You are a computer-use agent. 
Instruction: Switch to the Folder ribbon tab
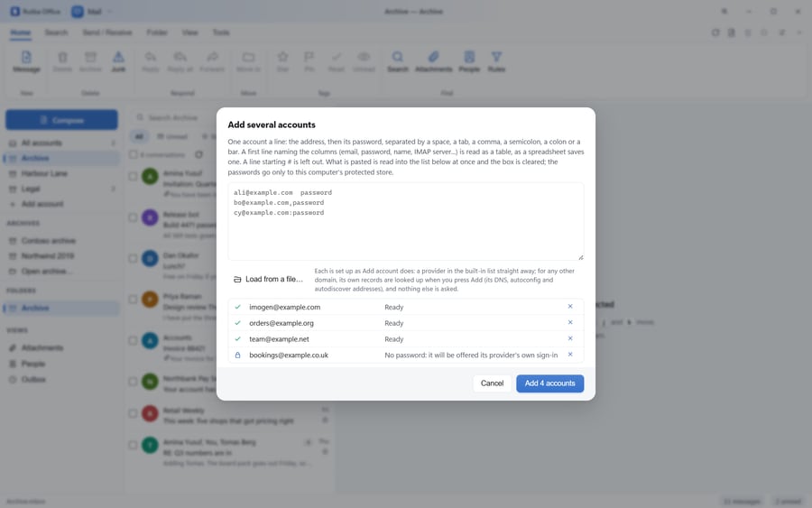(x=157, y=32)
